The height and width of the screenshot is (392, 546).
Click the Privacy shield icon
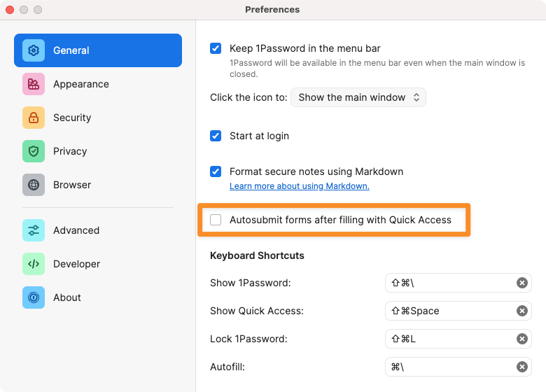click(x=34, y=151)
